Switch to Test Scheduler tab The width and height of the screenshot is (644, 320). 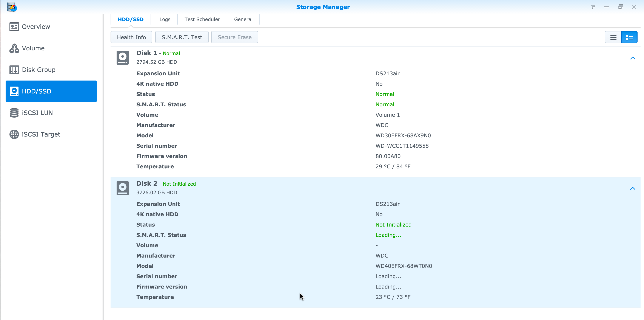[202, 20]
